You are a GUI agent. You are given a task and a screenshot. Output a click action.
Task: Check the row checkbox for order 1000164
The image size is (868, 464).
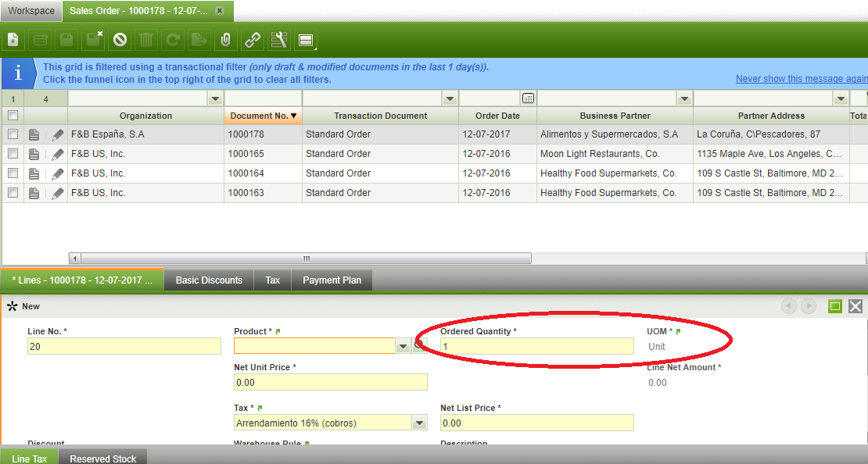click(x=13, y=173)
